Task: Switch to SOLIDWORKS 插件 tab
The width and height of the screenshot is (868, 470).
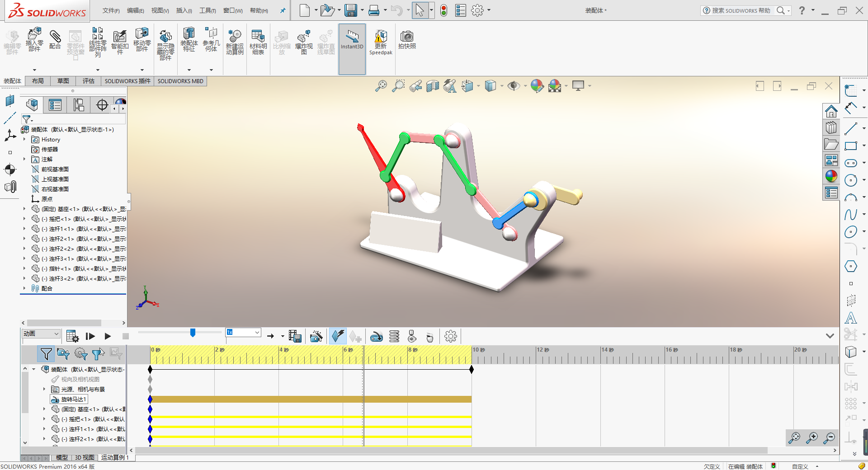Action: (127, 81)
